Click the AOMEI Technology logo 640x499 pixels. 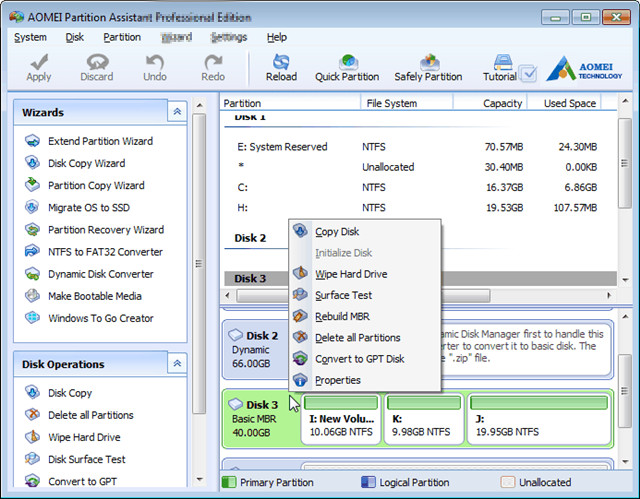[x=584, y=69]
